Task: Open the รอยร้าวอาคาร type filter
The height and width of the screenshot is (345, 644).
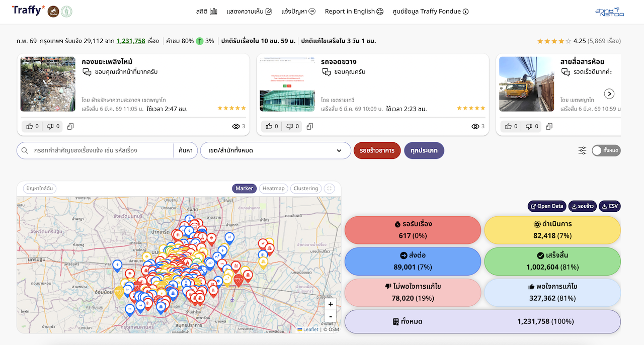Action: tap(377, 150)
